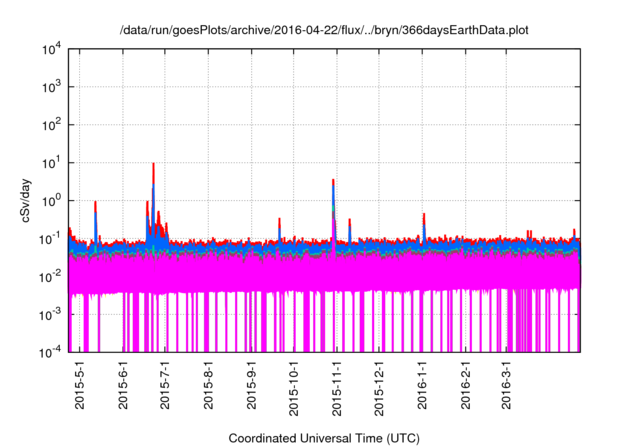Viewport: 640px width, 448px height.
Task: Click the Coordinated Universal Time (UTC) axis label
Action: 324,438
